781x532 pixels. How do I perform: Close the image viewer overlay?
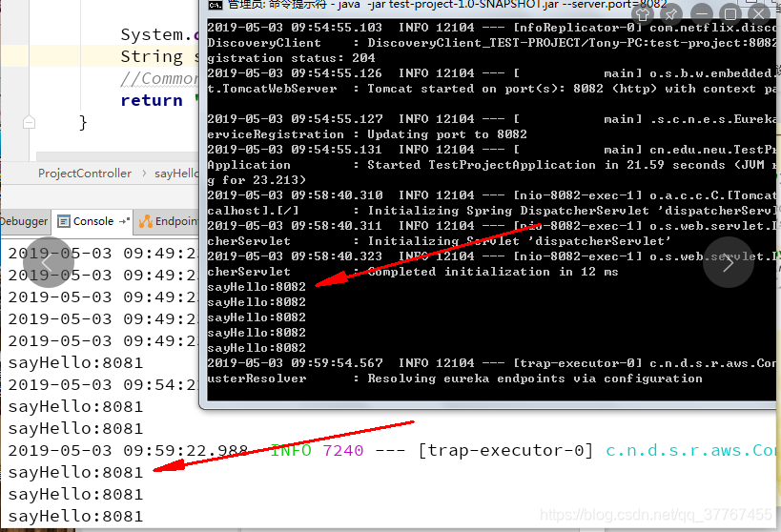(759, 14)
